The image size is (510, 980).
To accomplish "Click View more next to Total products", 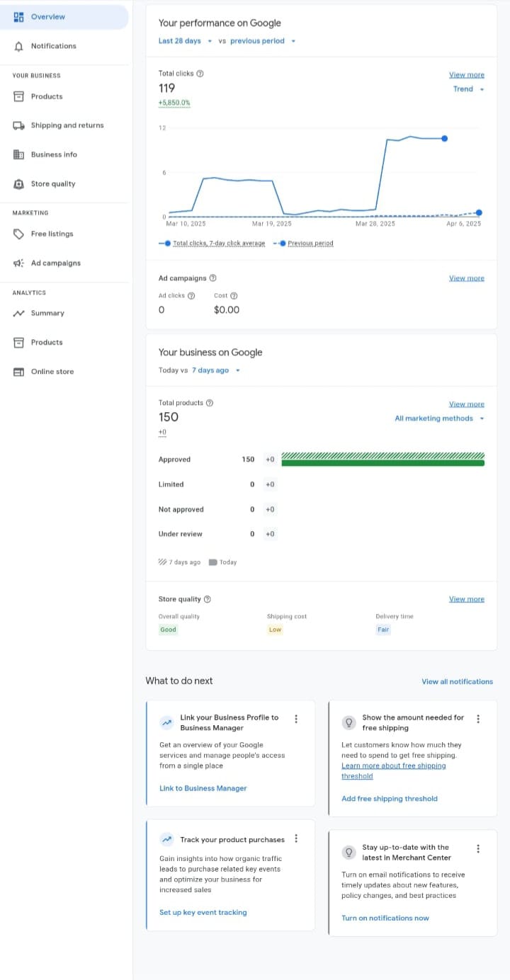I will 467,404.
